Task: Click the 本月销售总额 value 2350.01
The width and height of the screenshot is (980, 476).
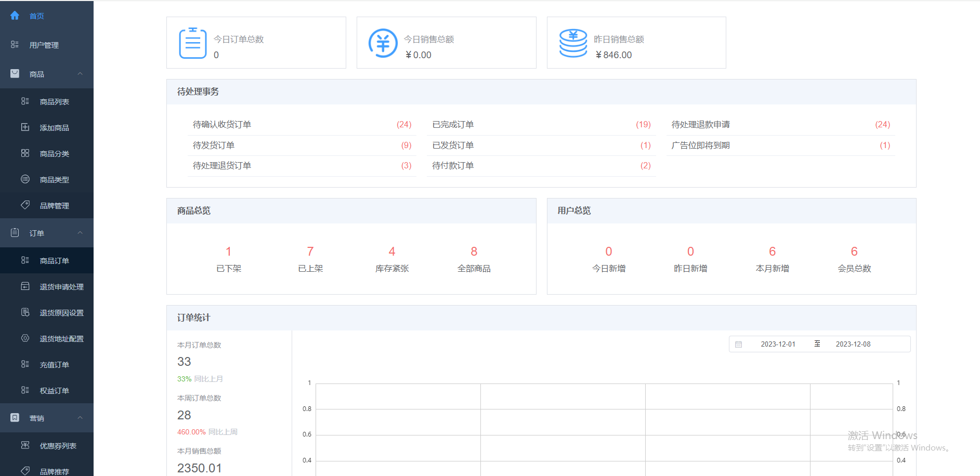Action: coord(200,468)
